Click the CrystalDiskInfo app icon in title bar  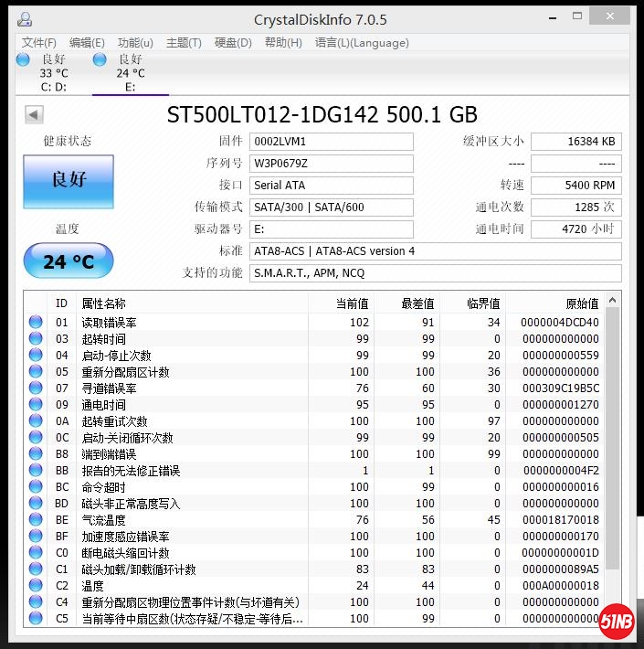click(x=24, y=19)
